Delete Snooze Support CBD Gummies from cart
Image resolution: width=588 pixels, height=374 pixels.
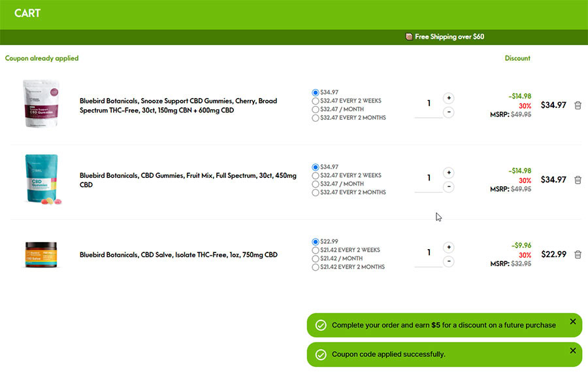click(x=578, y=105)
